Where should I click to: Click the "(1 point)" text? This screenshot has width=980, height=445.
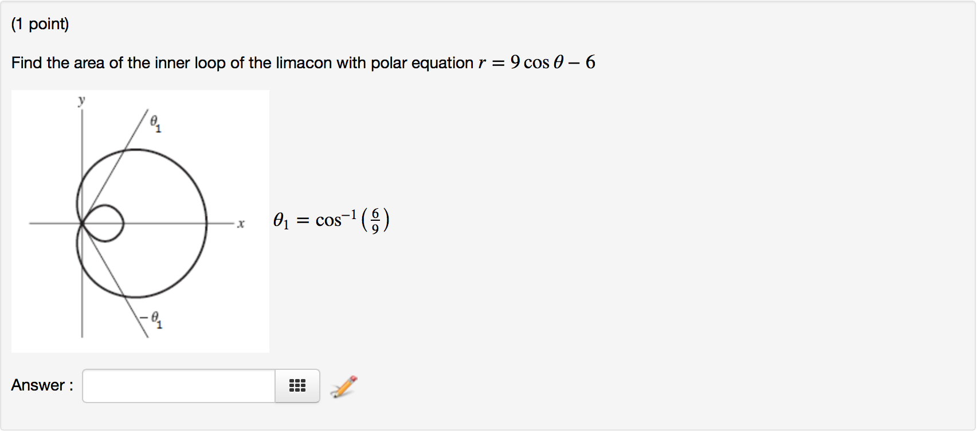(40, 24)
